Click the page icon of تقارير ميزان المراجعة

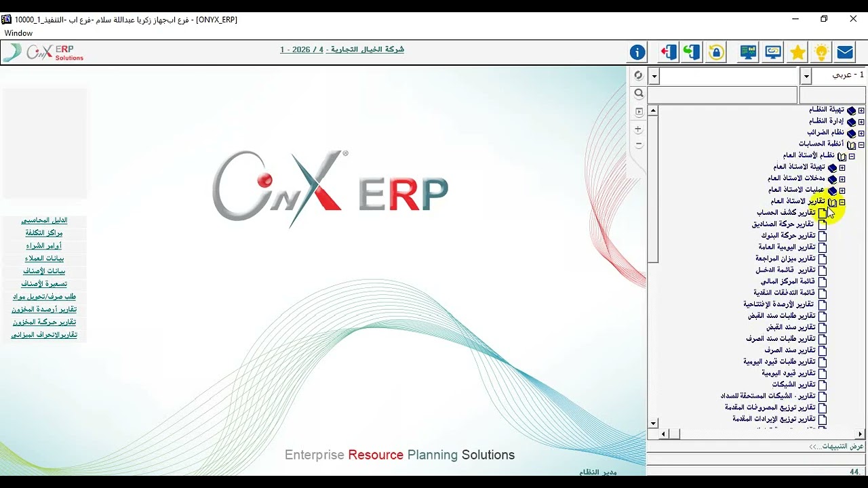coord(823,259)
